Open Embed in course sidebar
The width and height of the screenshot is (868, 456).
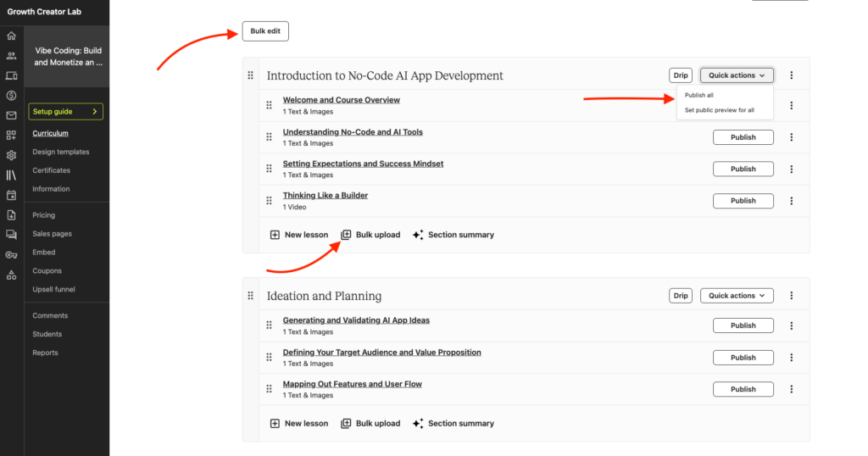pos(44,253)
